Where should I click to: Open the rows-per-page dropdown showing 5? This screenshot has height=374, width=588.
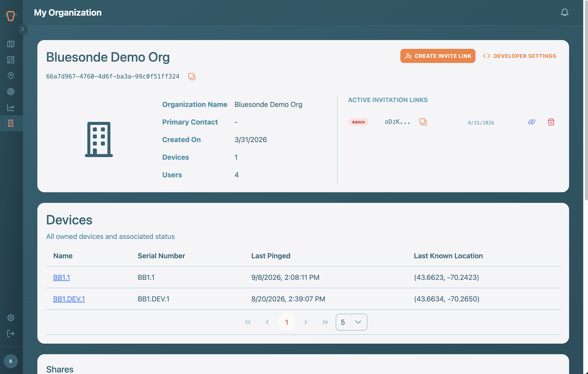click(351, 322)
